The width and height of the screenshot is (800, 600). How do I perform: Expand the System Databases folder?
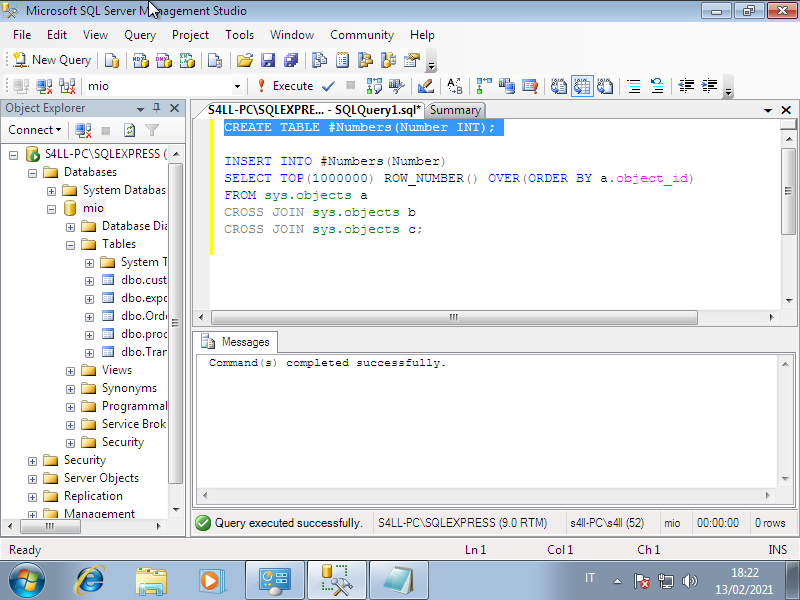tap(52, 191)
